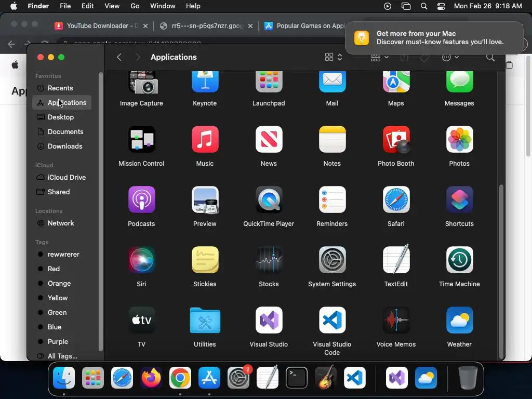Open the Window menu

point(163,6)
